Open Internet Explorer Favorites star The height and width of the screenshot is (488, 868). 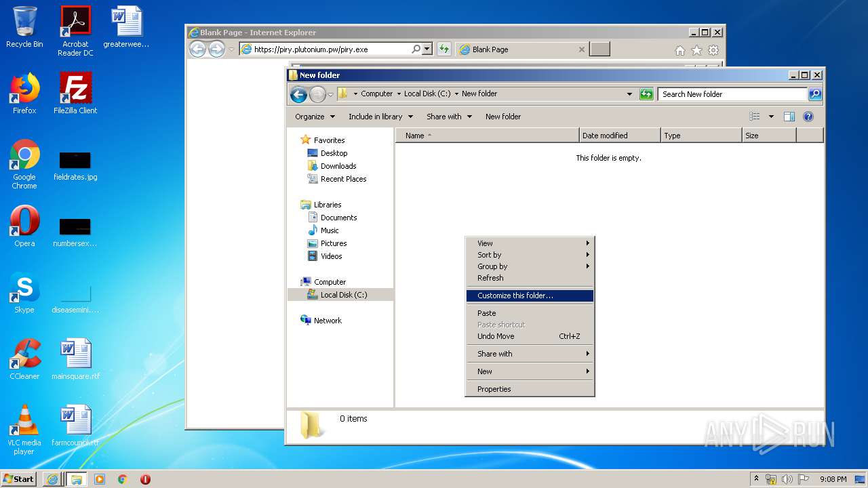point(696,50)
